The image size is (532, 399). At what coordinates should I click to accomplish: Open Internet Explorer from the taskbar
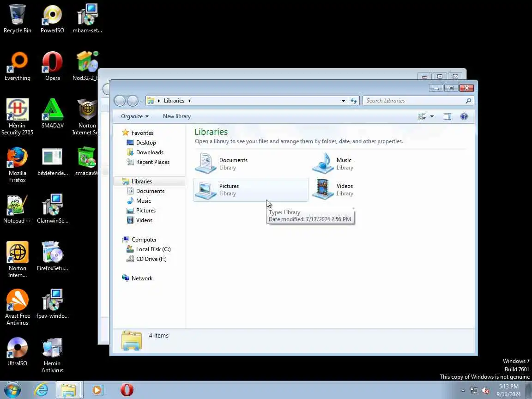(x=41, y=390)
